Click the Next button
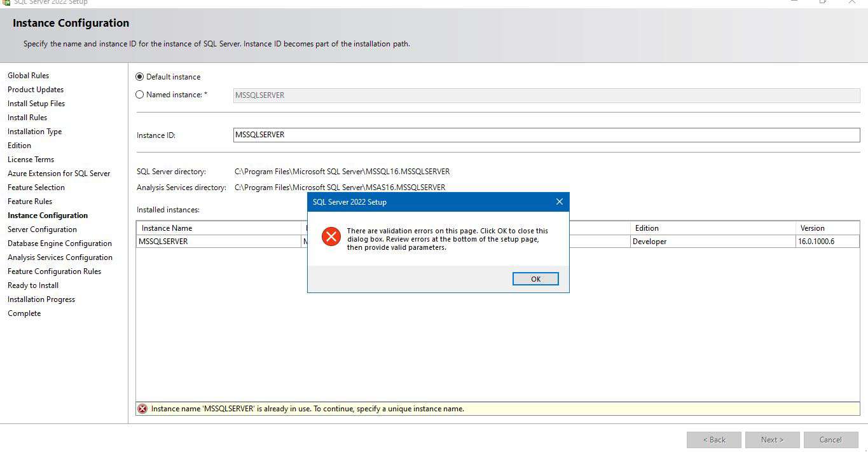868x452 pixels. click(x=772, y=440)
